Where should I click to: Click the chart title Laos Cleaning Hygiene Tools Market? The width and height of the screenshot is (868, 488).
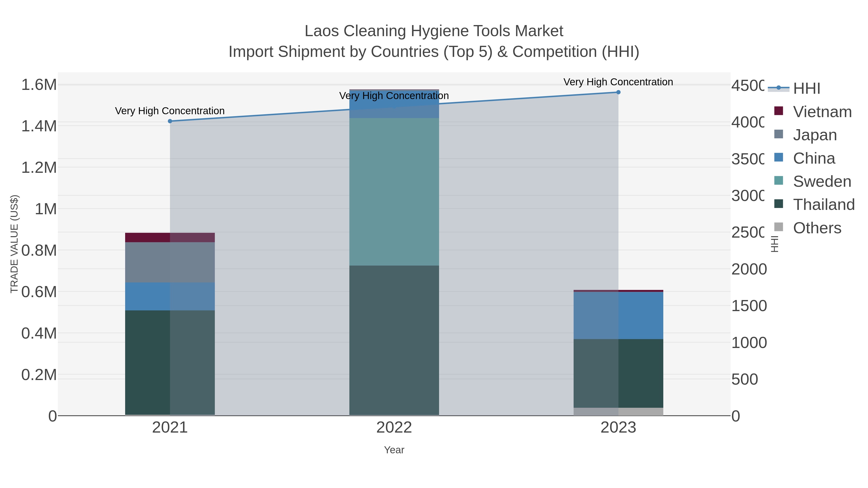[434, 31]
